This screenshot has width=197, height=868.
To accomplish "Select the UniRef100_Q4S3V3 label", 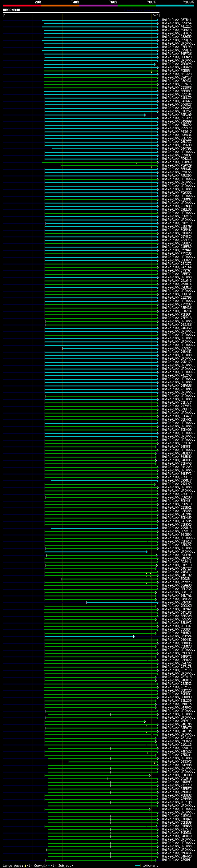I will tap(177, 761).
